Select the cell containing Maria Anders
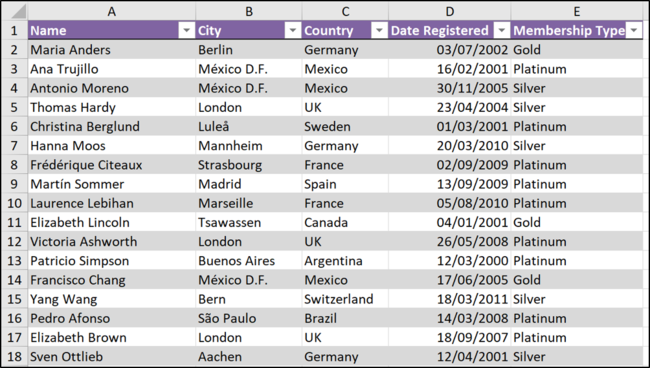The width and height of the screenshot is (650, 368). click(112, 50)
